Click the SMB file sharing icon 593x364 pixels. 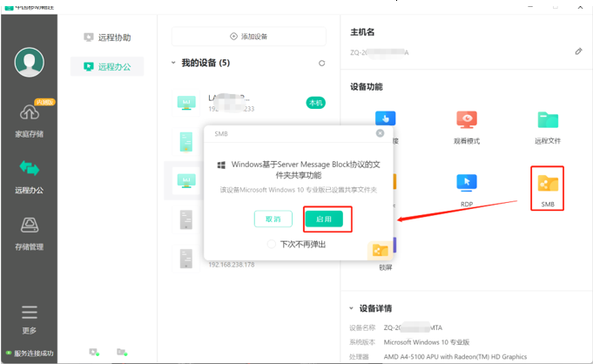click(x=548, y=185)
